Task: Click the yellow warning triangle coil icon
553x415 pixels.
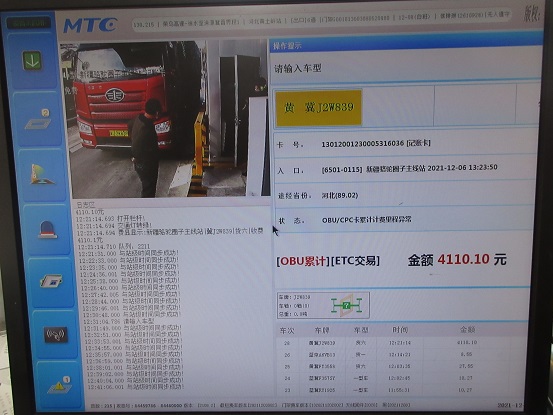Action: tap(60, 385)
